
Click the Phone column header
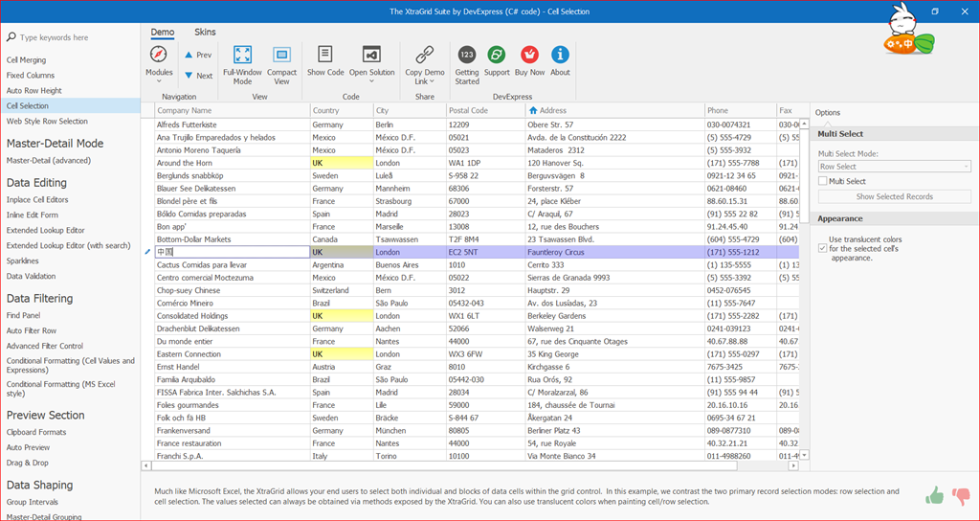[x=741, y=110]
